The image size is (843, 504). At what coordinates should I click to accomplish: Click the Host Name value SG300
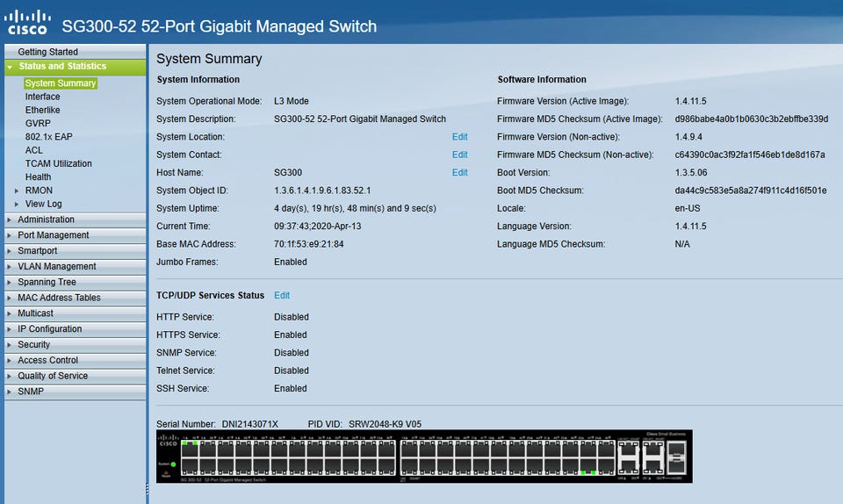(x=288, y=172)
